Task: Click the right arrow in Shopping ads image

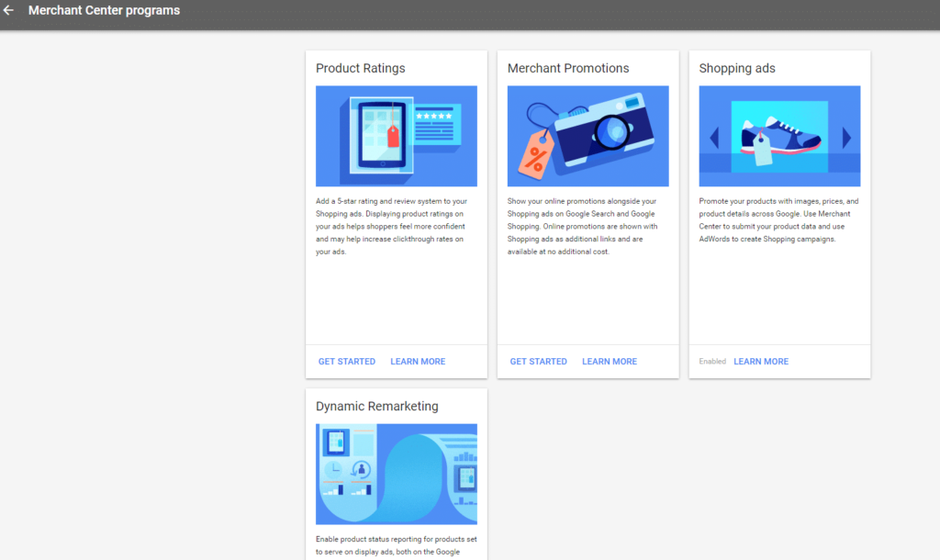Action: click(846, 138)
